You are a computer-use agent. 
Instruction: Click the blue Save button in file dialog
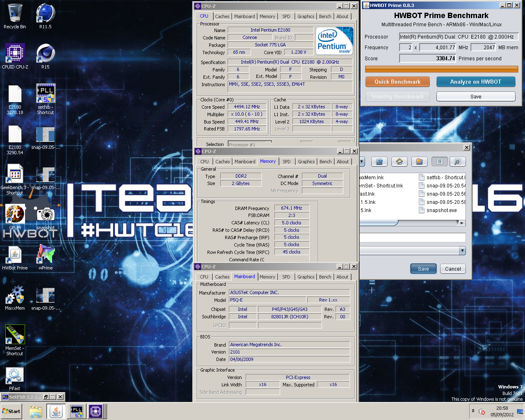point(423,269)
